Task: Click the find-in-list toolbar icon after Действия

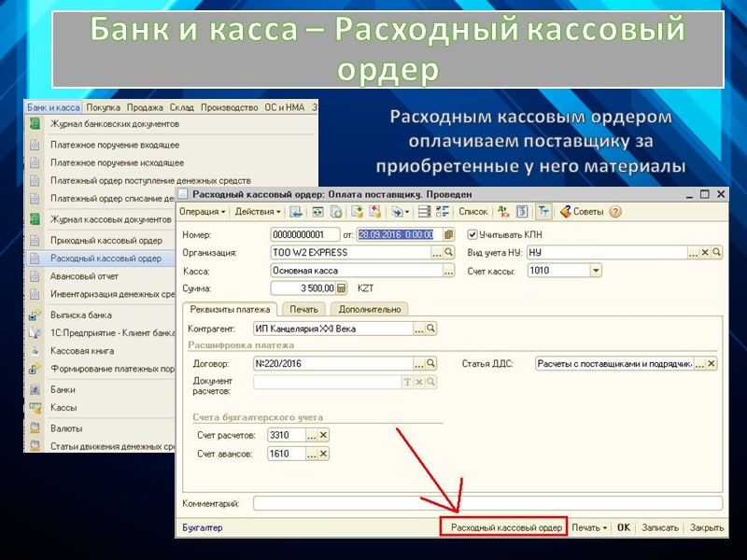Action: [296, 212]
